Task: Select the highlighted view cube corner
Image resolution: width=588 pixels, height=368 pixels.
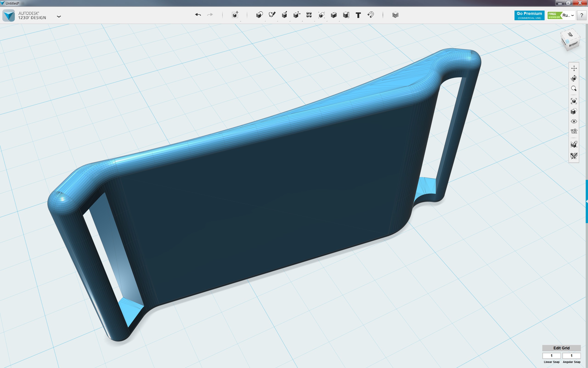Action: point(568,42)
